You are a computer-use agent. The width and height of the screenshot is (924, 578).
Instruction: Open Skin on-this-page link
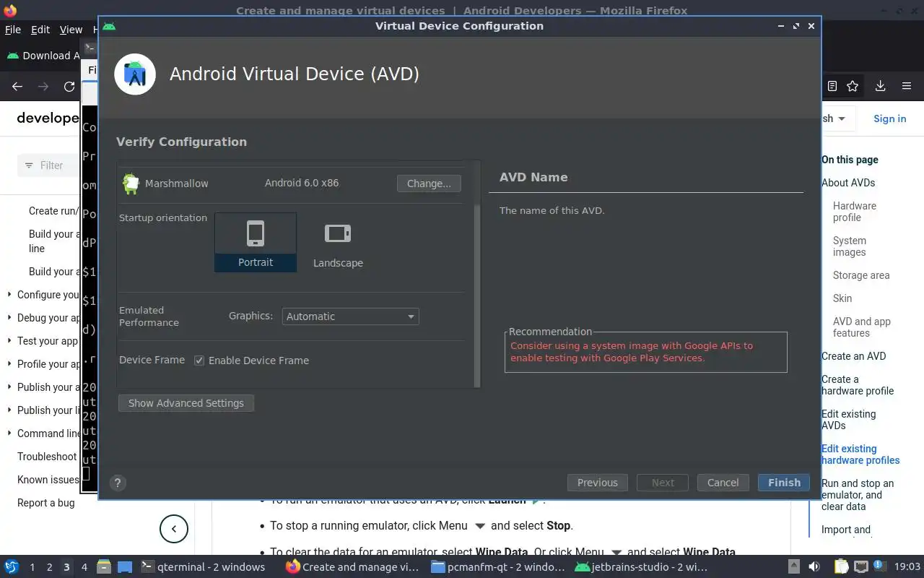click(x=842, y=298)
